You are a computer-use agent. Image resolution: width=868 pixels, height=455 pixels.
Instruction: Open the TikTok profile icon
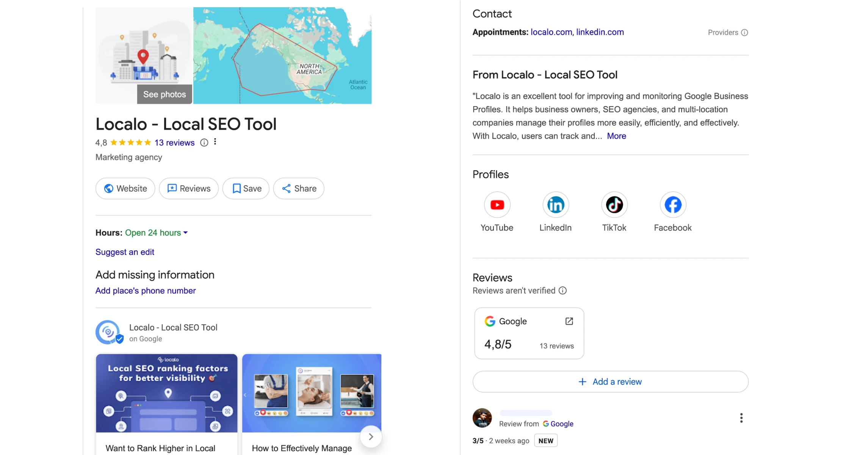tap(614, 205)
